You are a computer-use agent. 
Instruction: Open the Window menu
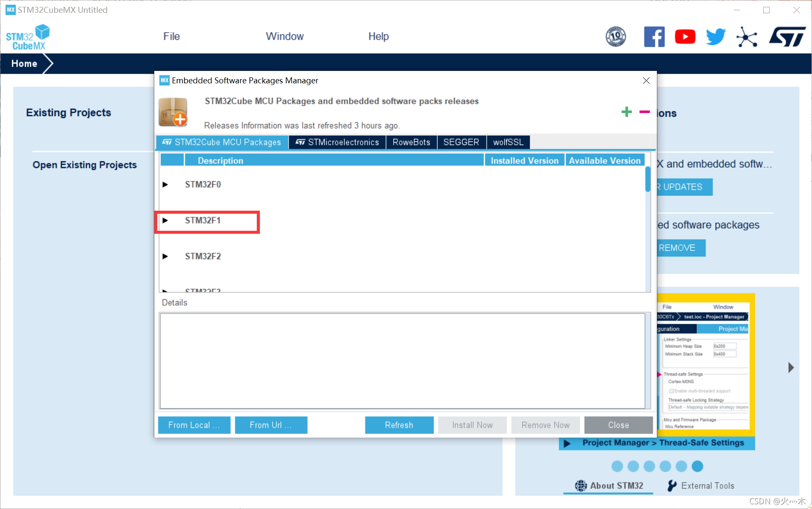285,36
